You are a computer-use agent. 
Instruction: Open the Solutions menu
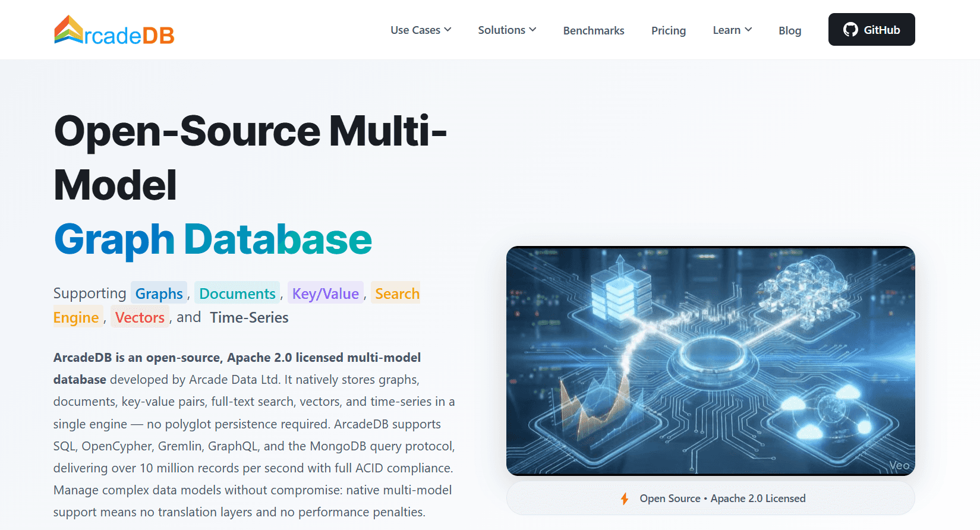tap(507, 30)
